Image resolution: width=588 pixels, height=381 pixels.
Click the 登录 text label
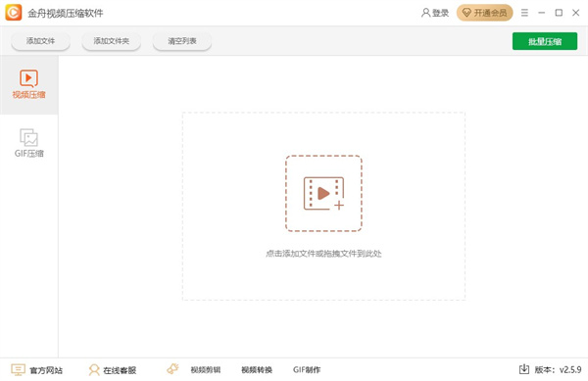point(441,13)
